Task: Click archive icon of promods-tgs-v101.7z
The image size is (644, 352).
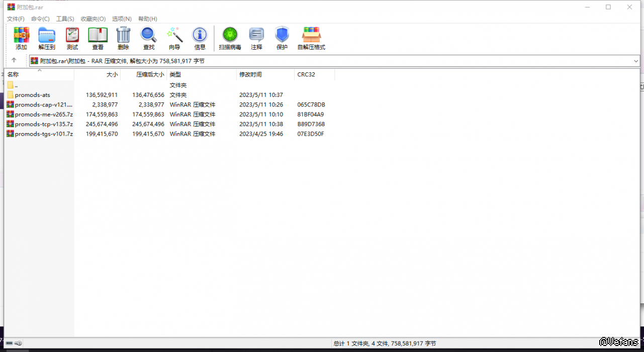Action: click(x=10, y=134)
